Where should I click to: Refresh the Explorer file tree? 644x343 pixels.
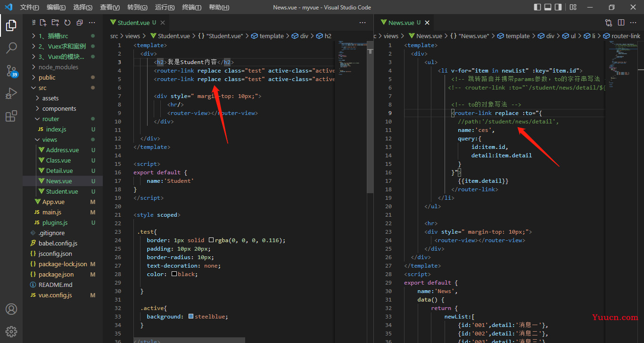67,23
